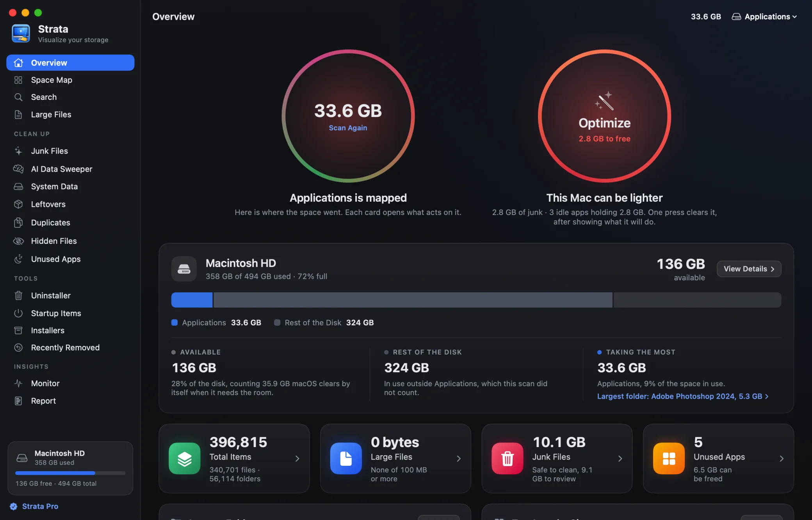Click the Report document icon

pyautogui.click(x=18, y=401)
